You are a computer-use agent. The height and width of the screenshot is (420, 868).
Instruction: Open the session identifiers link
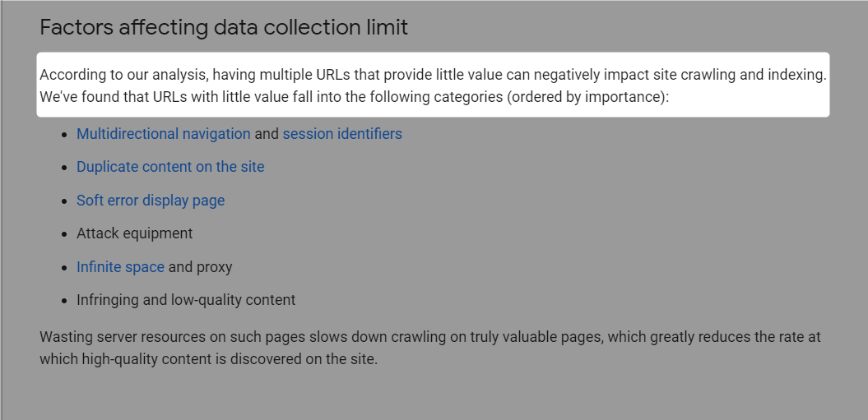pos(342,134)
